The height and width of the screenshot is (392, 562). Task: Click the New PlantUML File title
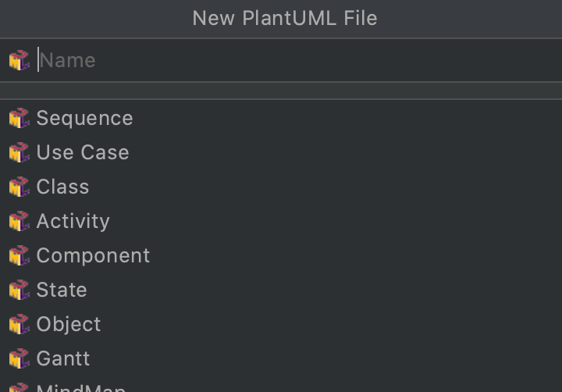(285, 18)
